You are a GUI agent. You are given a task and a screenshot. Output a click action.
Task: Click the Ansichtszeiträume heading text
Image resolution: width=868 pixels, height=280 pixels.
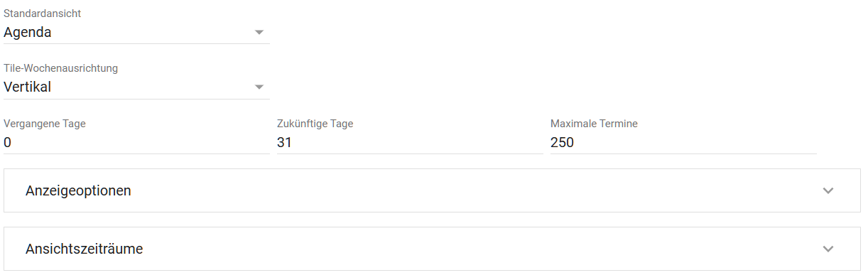(84, 249)
